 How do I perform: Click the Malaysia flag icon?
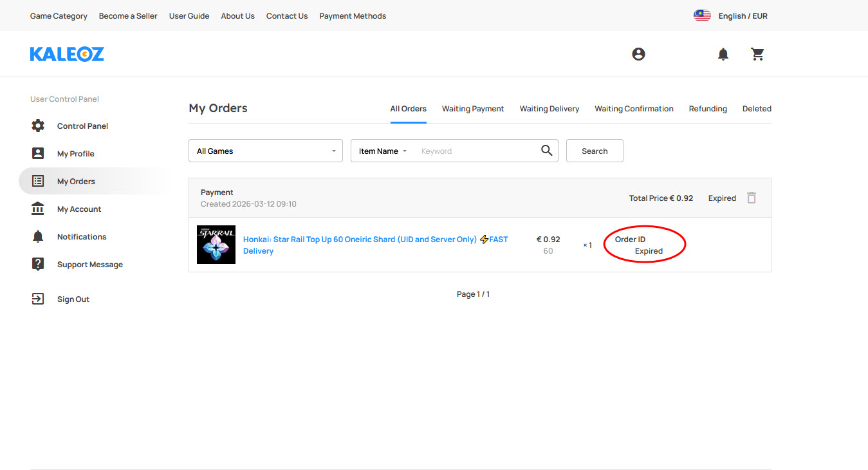click(702, 15)
